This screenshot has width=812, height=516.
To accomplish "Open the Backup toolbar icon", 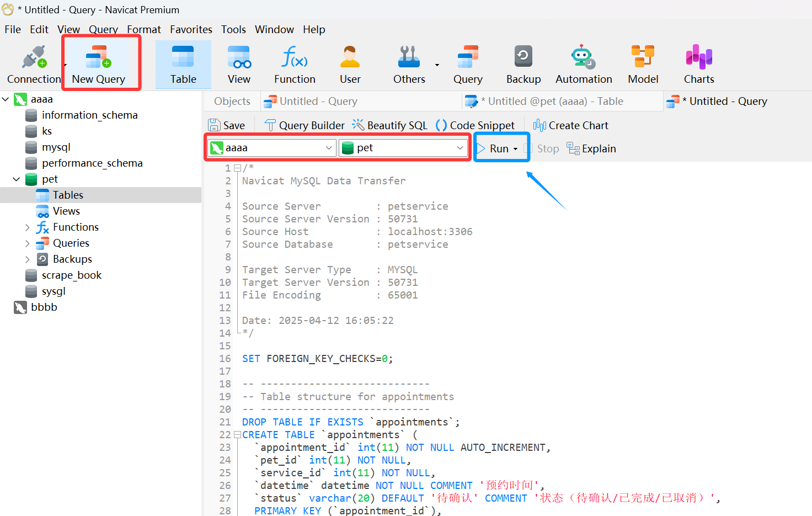I will [x=523, y=65].
